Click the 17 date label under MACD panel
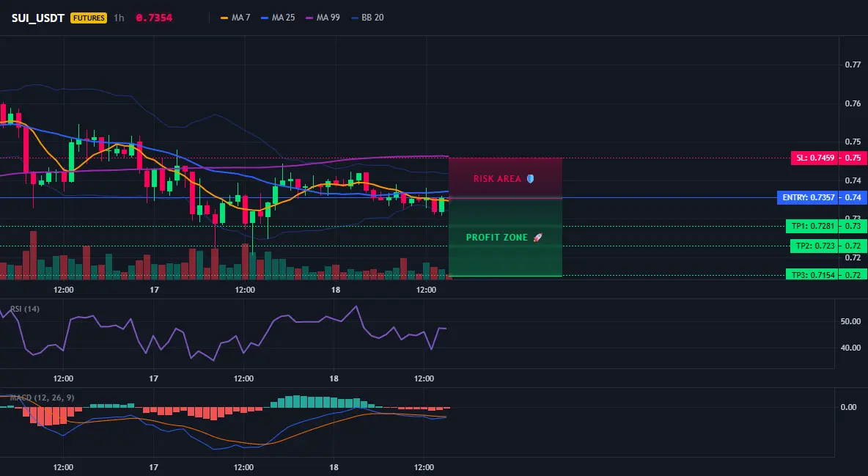This screenshot has height=476, width=868. pyautogui.click(x=153, y=467)
